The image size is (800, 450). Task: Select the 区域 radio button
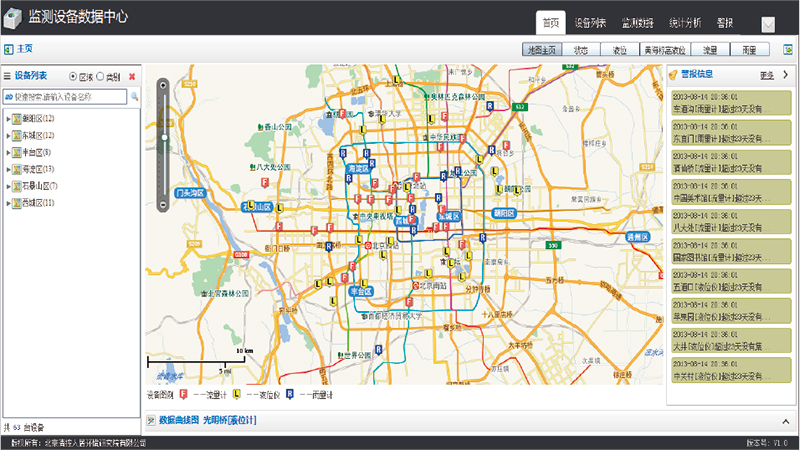(73, 76)
